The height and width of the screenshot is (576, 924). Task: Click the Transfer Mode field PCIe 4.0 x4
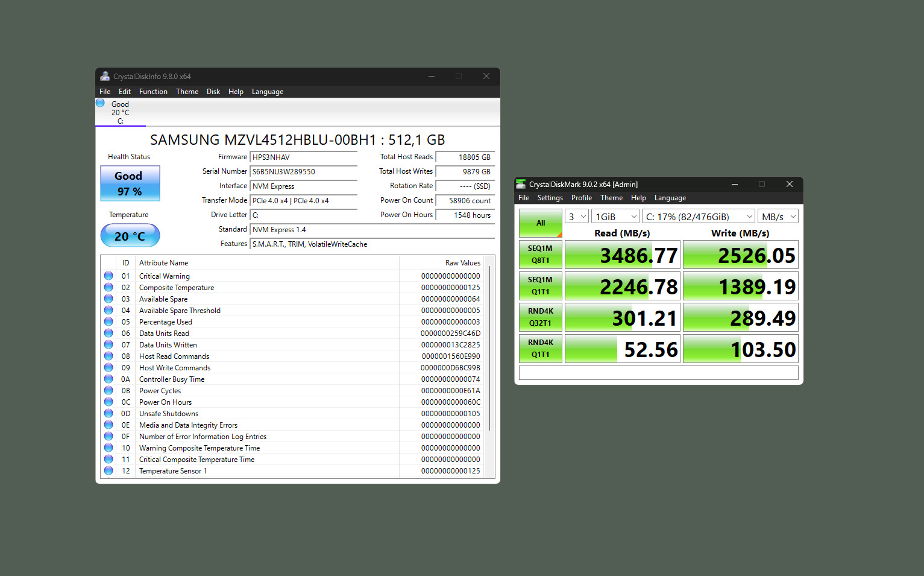(304, 200)
